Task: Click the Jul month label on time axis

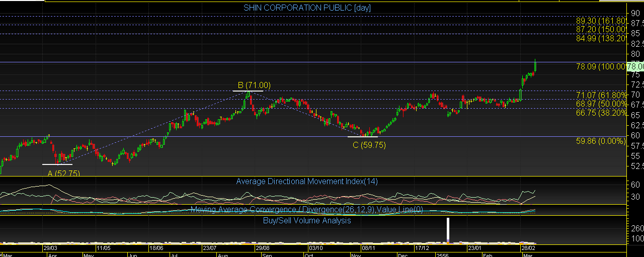Action: (x=175, y=255)
